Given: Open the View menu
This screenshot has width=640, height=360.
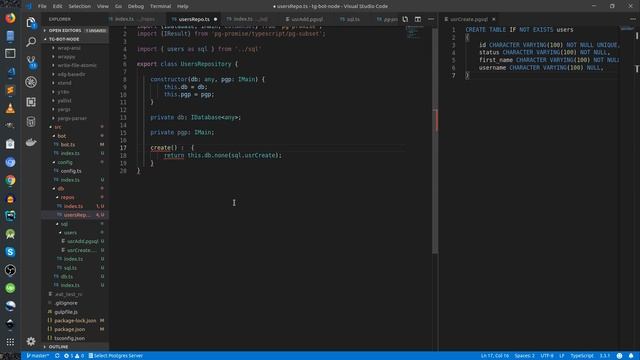Looking at the screenshot, I should click(x=102, y=6).
